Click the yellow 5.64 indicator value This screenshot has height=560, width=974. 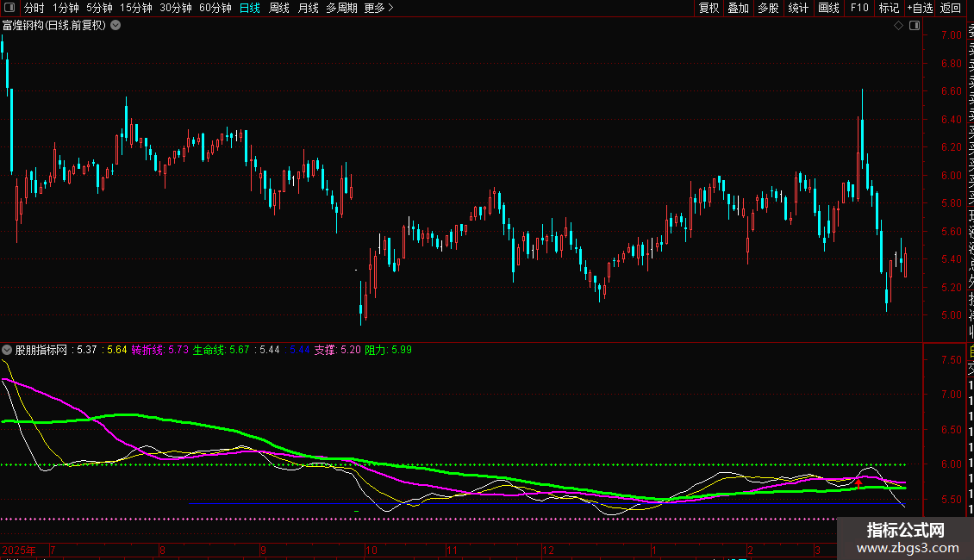[116, 350]
